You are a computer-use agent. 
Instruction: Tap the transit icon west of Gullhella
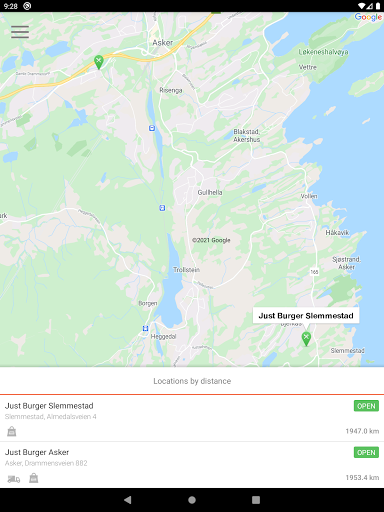click(162, 208)
